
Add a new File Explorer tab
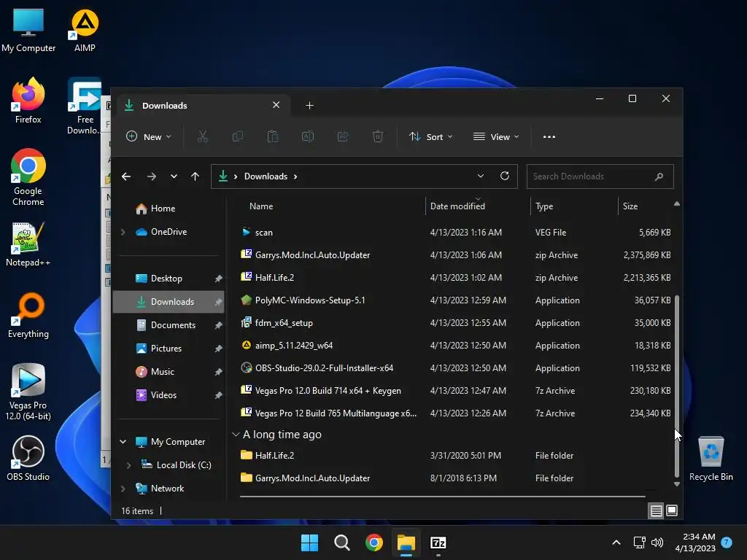click(x=309, y=106)
